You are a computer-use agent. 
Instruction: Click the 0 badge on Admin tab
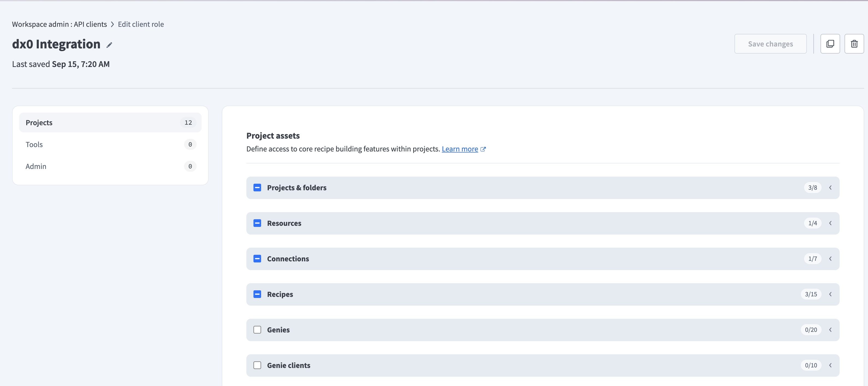(x=190, y=166)
